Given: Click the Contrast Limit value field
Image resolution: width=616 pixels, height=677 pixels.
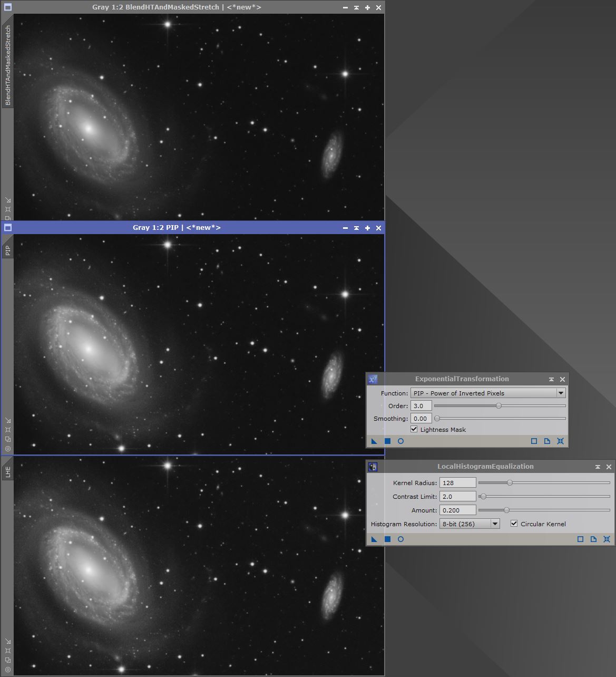Looking at the screenshot, I should click(x=457, y=496).
